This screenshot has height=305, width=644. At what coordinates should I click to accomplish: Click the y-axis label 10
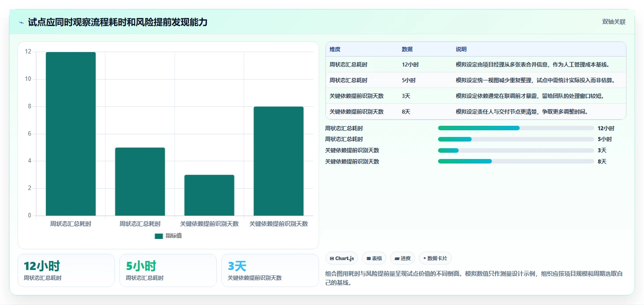tap(28, 79)
